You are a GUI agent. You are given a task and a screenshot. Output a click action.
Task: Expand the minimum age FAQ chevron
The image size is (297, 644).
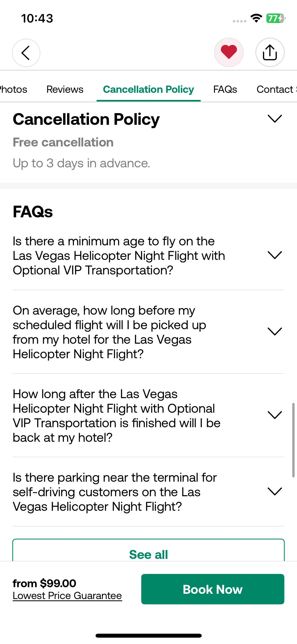coord(275,255)
